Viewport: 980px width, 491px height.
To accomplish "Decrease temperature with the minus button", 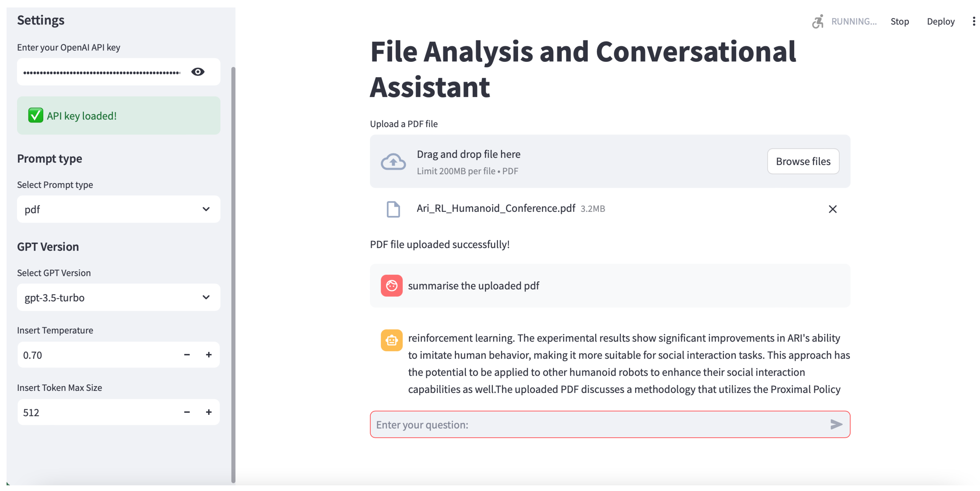I will pyautogui.click(x=187, y=355).
